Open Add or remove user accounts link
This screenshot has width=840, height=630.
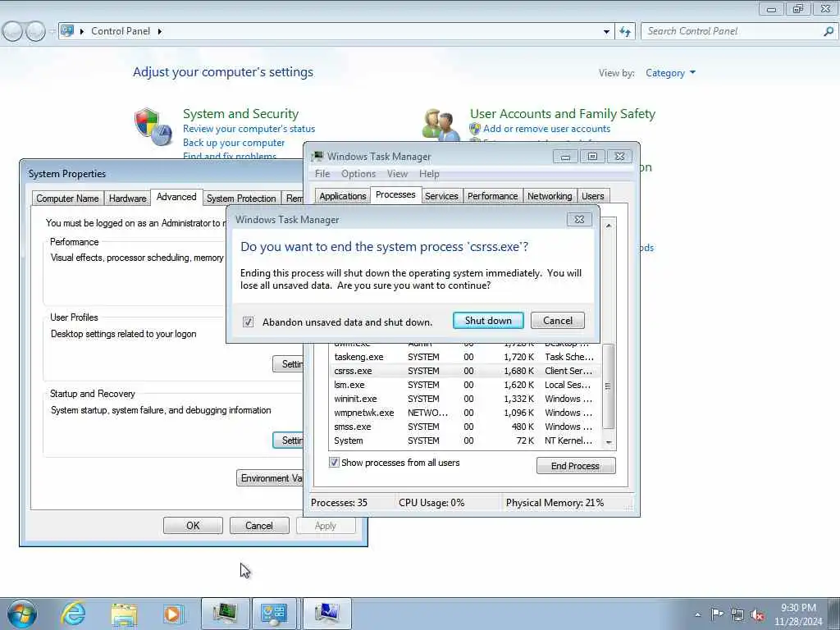(546, 129)
